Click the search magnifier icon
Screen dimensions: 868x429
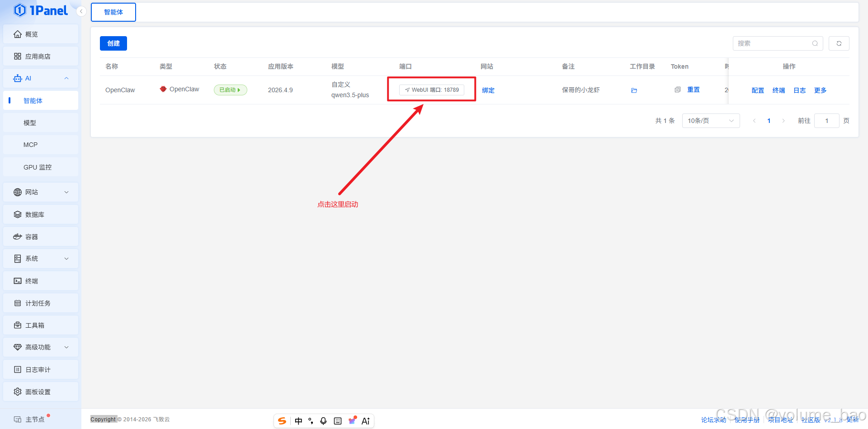tap(815, 43)
